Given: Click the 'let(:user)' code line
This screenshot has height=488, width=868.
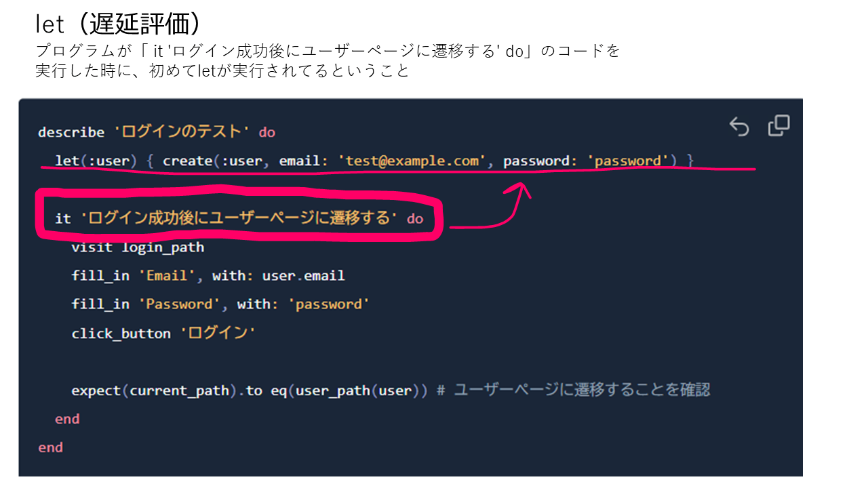Looking at the screenshot, I should 374,161.
